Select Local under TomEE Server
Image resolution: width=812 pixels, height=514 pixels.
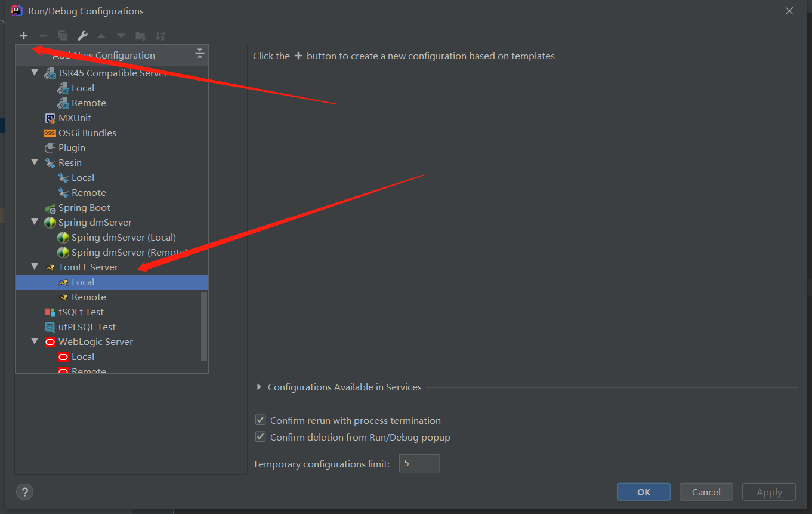[112, 282]
